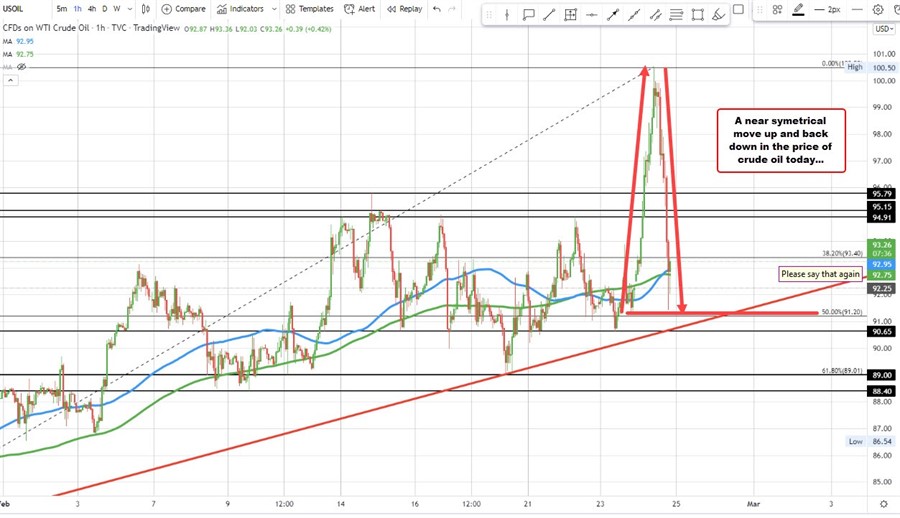Switch to the 5m timeframe

pyautogui.click(x=61, y=9)
